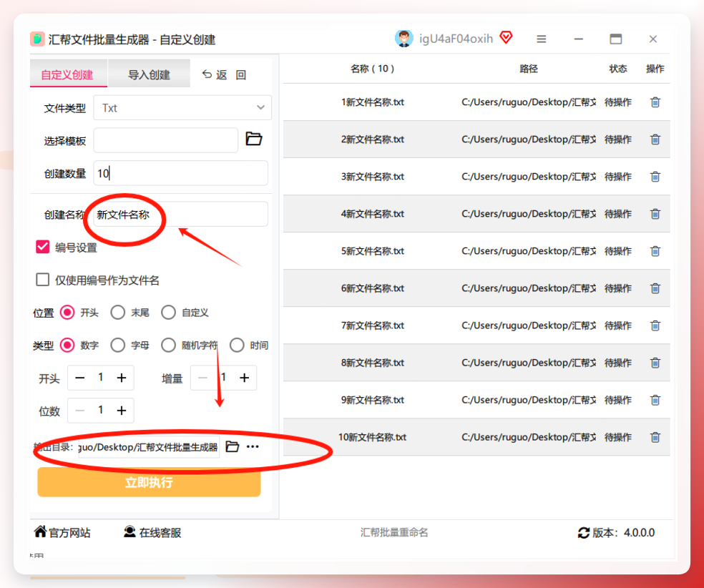Decrease the 开头 start number
The image size is (704, 588).
coord(80,378)
